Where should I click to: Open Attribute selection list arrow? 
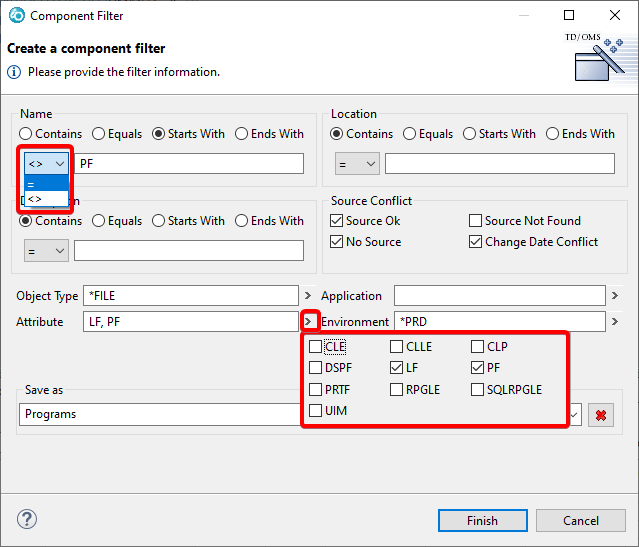point(308,322)
